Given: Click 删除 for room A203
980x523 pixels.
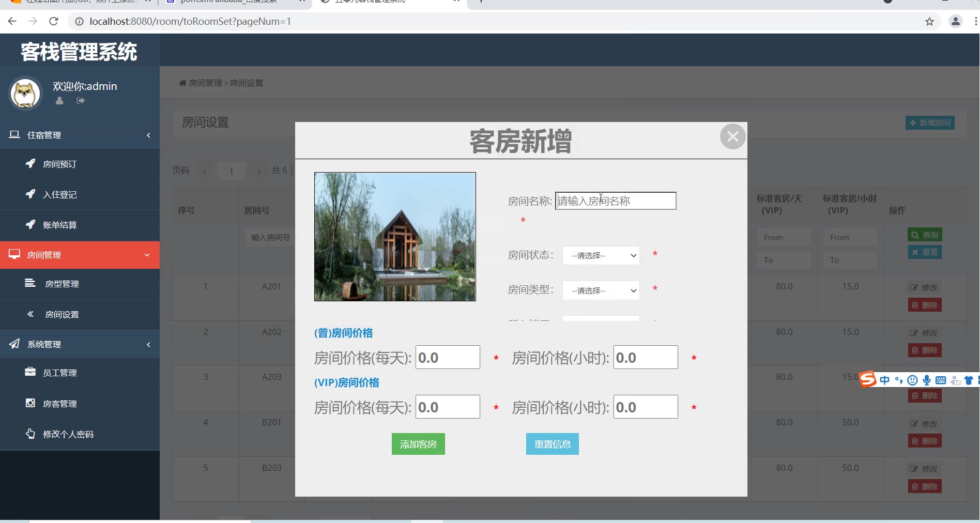Looking at the screenshot, I should pos(925,396).
